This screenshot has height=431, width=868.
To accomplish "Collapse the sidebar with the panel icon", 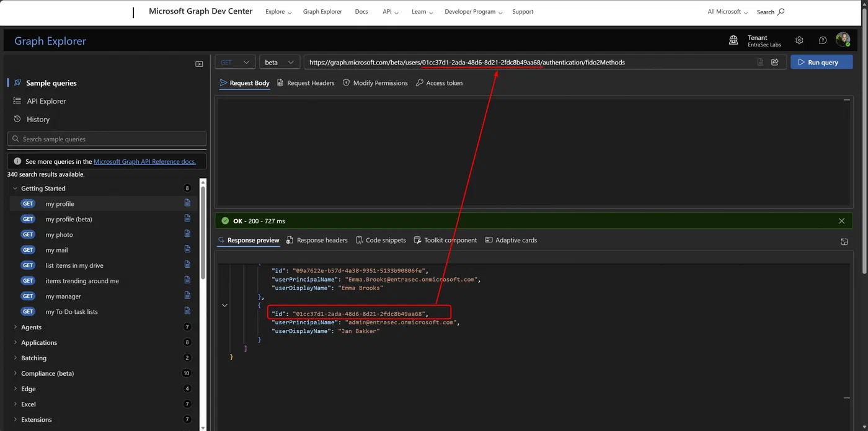I will (199, 64).
